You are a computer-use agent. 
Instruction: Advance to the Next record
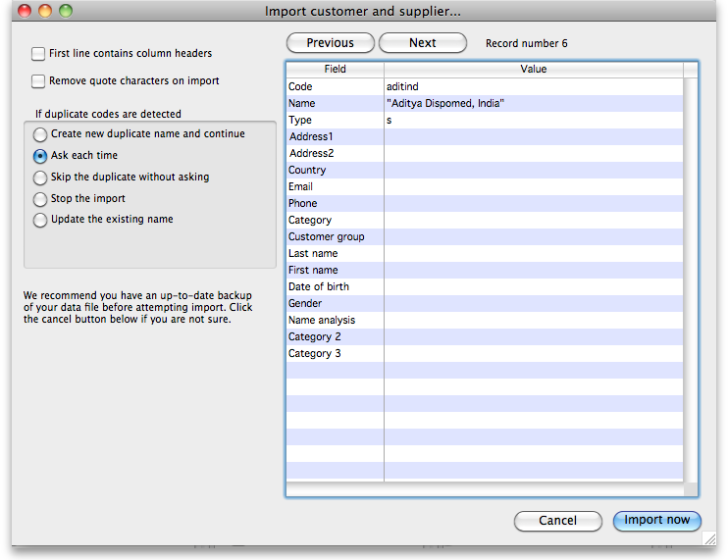click(x=423, y=43)
